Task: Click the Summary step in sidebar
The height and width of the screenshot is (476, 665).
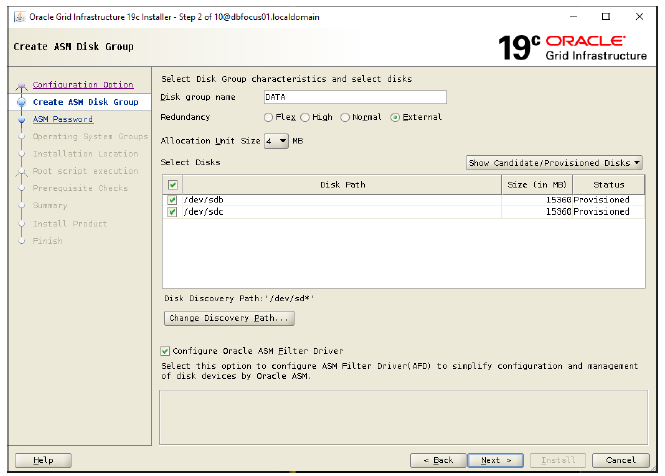Action: pyautogui.click(x=50, y=206)
